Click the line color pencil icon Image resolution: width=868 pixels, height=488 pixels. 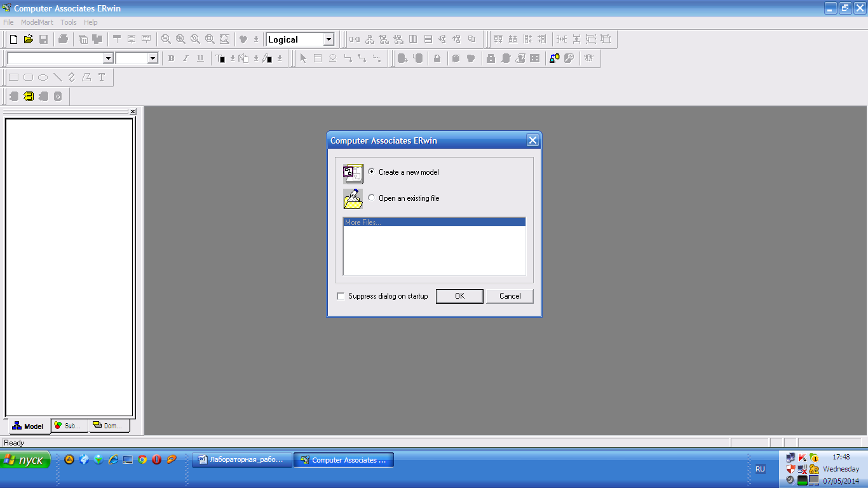[x=267, y=58]
